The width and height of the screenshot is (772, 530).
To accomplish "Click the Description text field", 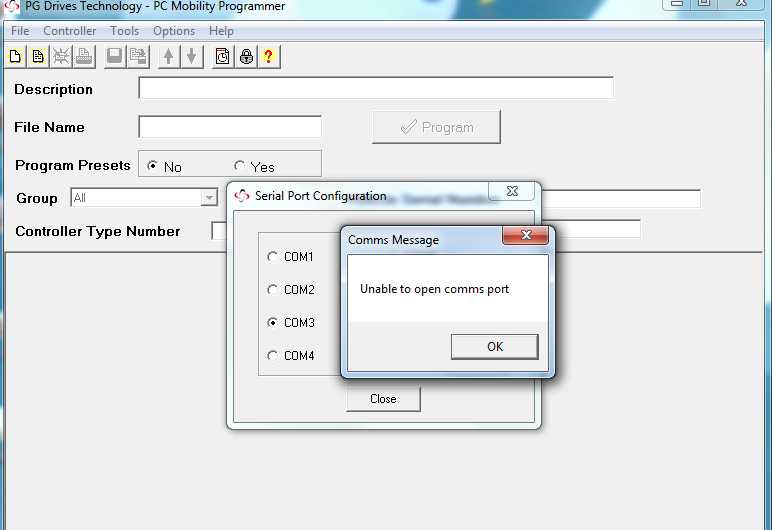I will [x=375, y=88].
